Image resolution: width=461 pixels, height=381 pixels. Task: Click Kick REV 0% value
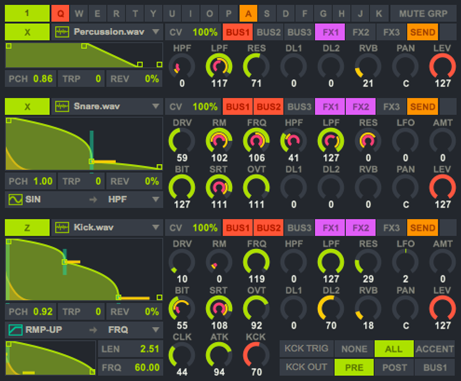(x=152, y=312)
